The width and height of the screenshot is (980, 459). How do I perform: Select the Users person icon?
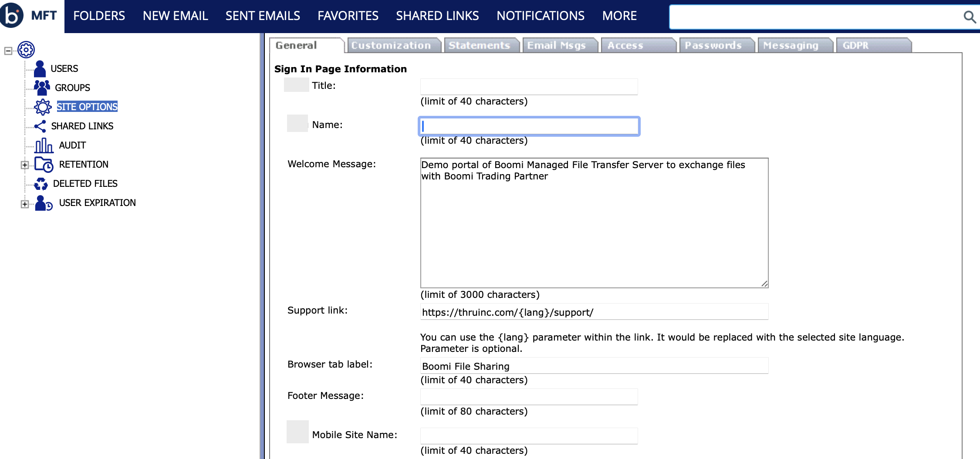pyautogui.click(x=40, y=69)
